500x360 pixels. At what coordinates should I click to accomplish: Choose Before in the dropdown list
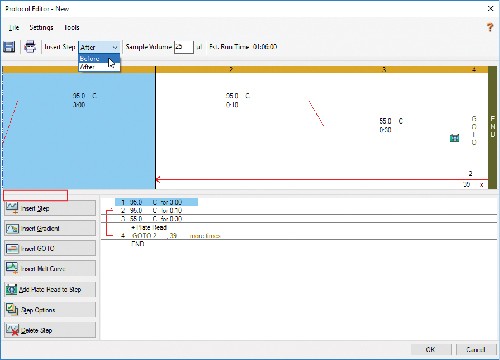pos(99,59)
